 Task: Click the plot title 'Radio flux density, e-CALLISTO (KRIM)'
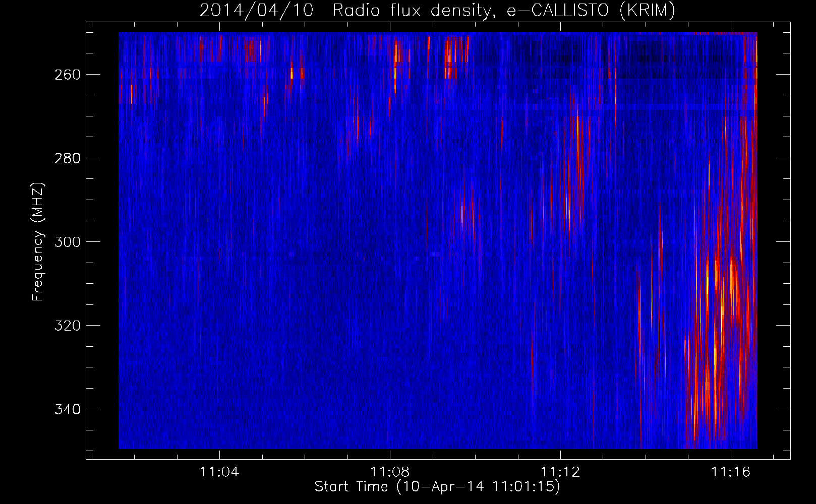pyautogui.click(x=503, y=10)
